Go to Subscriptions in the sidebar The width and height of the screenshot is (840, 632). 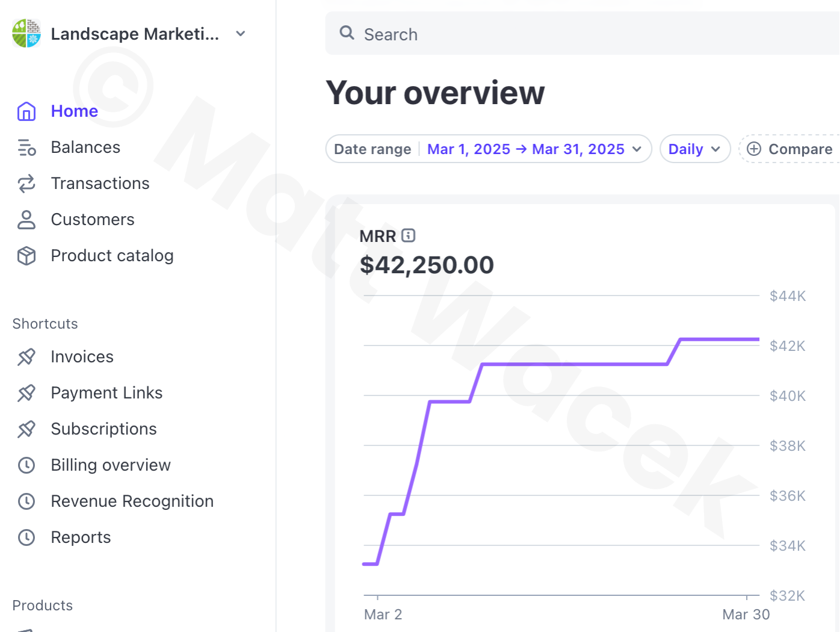click(103, 429)
